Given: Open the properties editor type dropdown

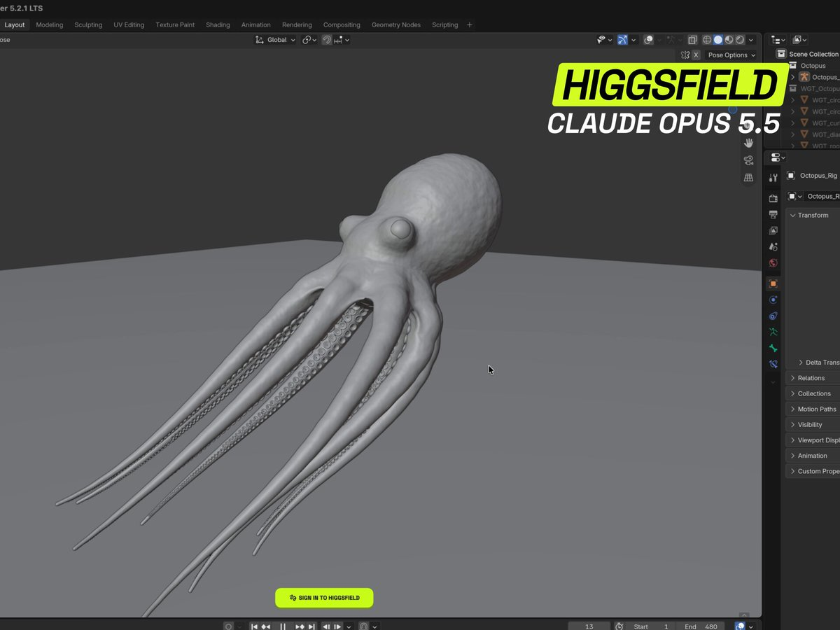Looking at the screenshot, I should [x=778, y=157].
